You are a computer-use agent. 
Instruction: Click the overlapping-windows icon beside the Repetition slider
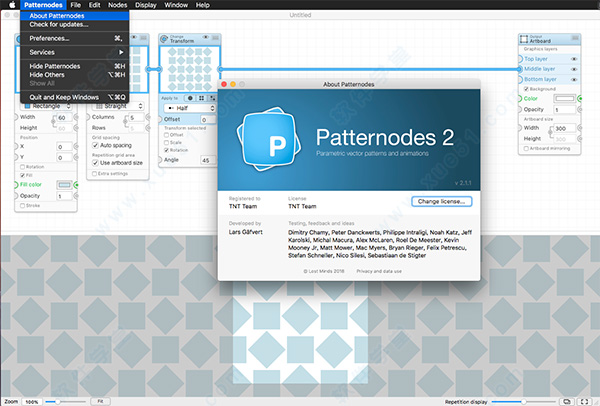coord(567,401)
